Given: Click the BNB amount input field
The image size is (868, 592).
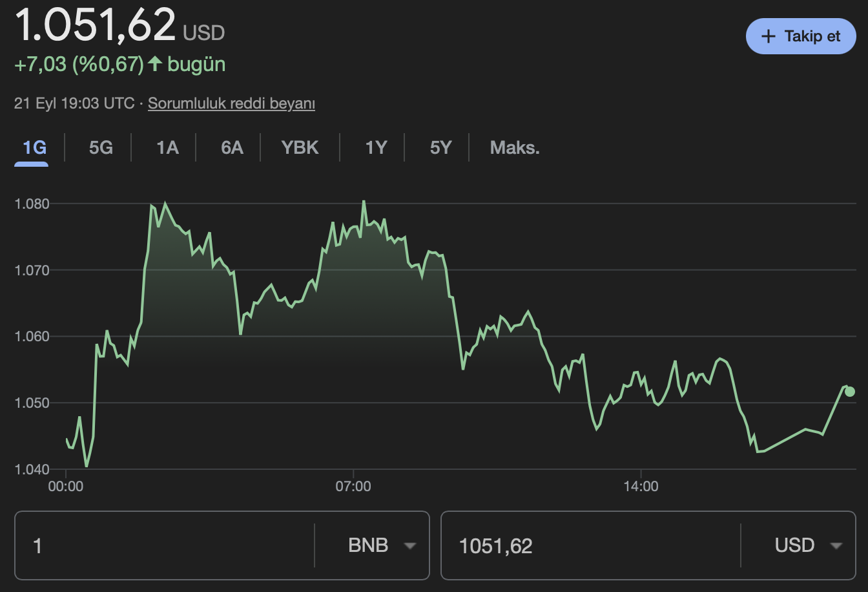Looking at the screenshot, I should 164,545.
